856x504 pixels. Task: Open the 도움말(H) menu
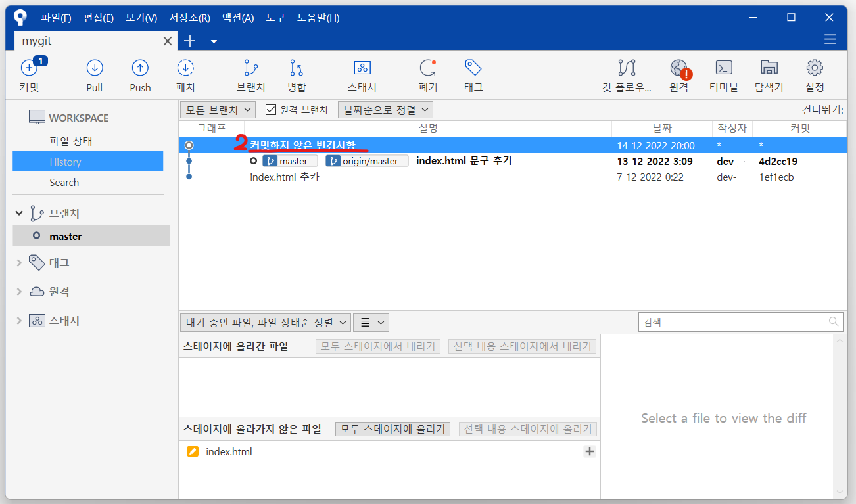click(318, 18)
